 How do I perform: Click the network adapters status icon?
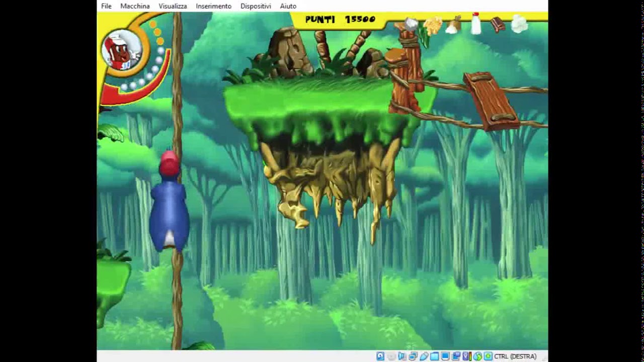pyautogui.click(x=413, y=356)
